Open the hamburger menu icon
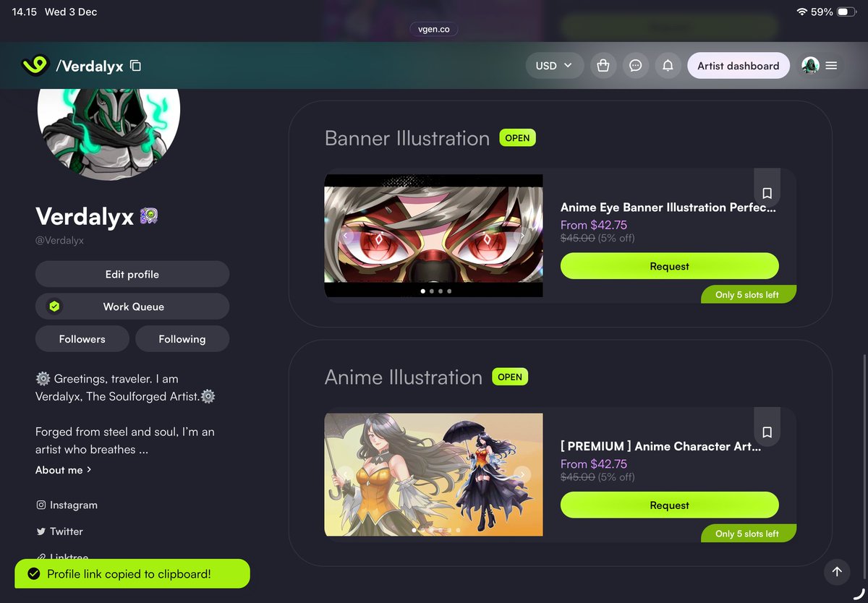Viewport: 868px width, 603px height. pyautogui.click(x=832, y=66)
